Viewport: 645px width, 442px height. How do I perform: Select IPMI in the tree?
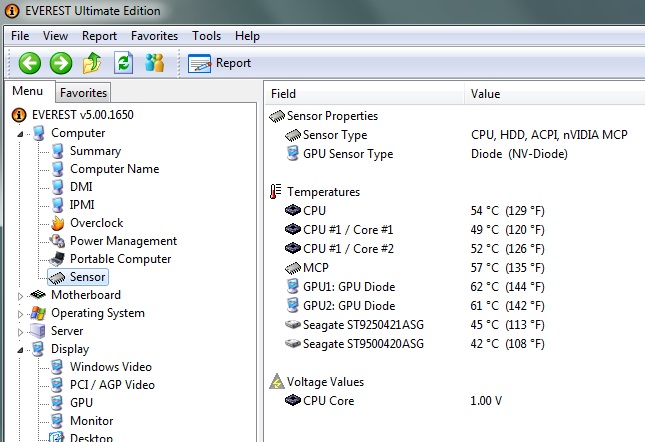[x=82, y=205]
